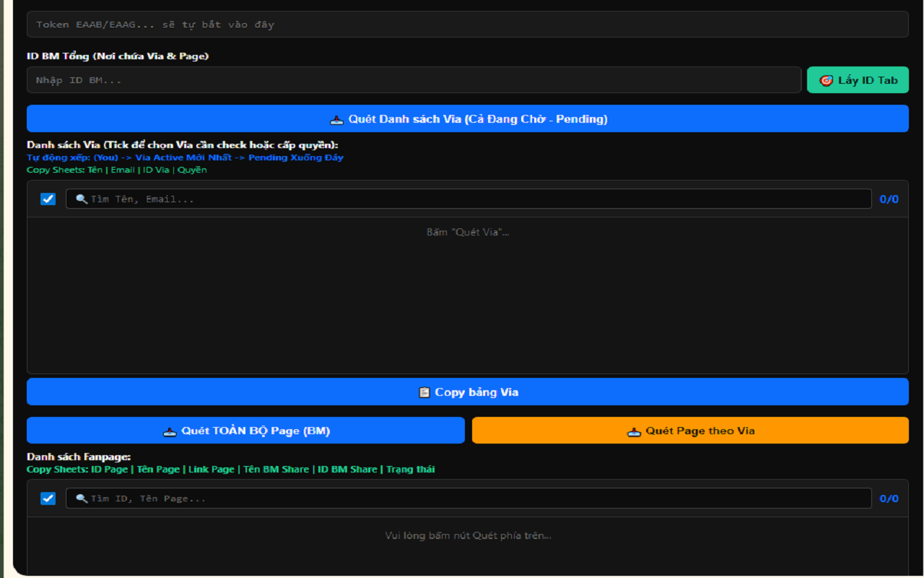This screenshot has height=578, width=924.
Task: Click 'Quét TOÀN BỘ Page (BM)' button
Action: tap(245, 431)
